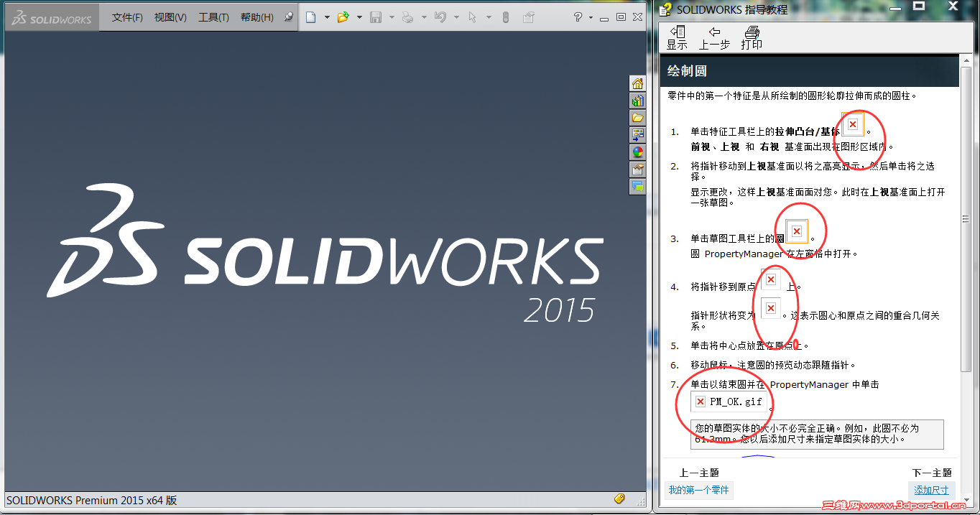Expand the Select tool dropdown arrow
Screen dimensions: 980x515
tap(489, 17)
